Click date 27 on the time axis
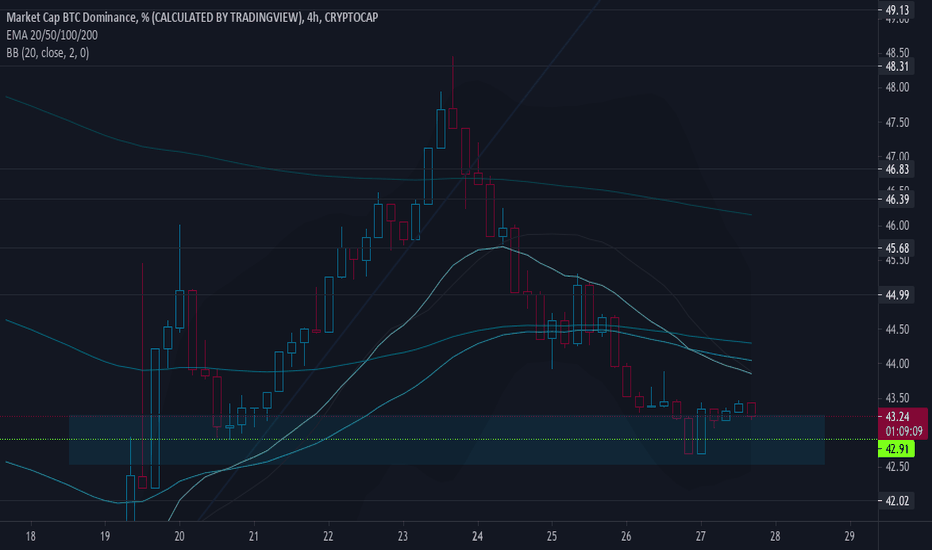The width and height of the screenshot is (932, 550). (x=701, y=536)
